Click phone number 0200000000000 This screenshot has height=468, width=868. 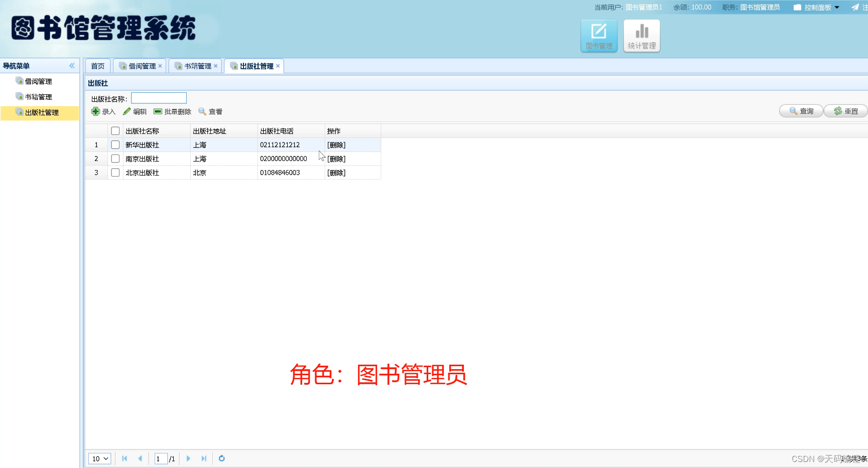point(284,159)
